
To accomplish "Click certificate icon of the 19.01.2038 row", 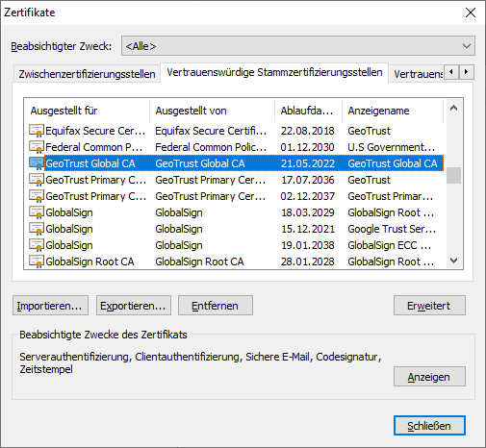I will pyautogui.click(x=37, y=245).
